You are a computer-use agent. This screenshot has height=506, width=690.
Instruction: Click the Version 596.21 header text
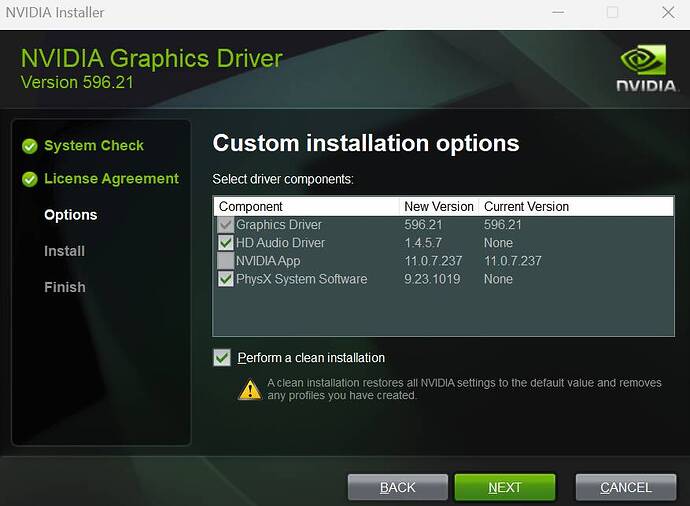77,82
